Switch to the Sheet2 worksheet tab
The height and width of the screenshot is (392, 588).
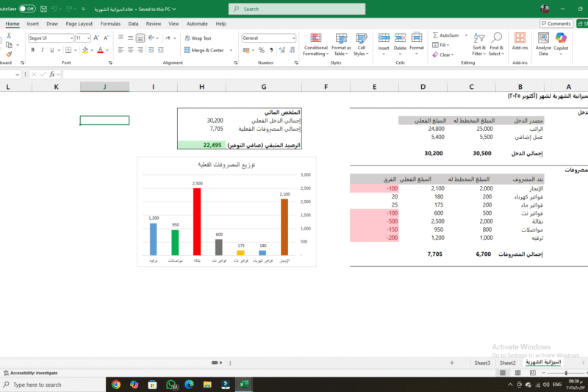507,363
